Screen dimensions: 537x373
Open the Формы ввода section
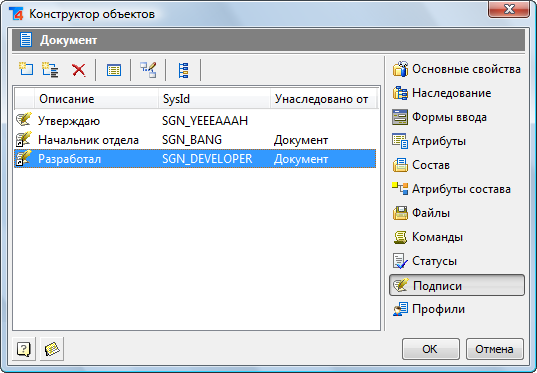439,117
